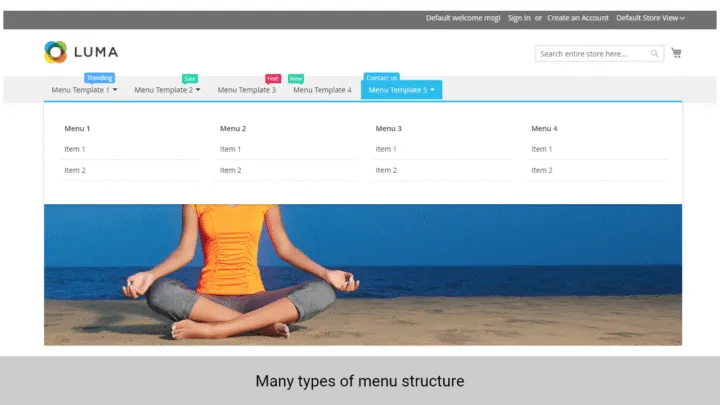Expand the Default Store View dropdown
The width and height of the screenshot is (720, 405).
click(x=650, y=18)
